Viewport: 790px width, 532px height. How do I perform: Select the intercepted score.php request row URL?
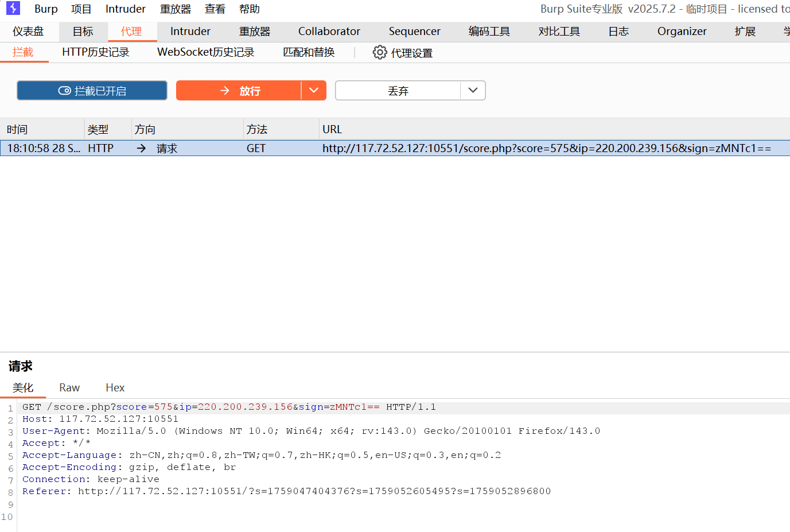(547, 148)
